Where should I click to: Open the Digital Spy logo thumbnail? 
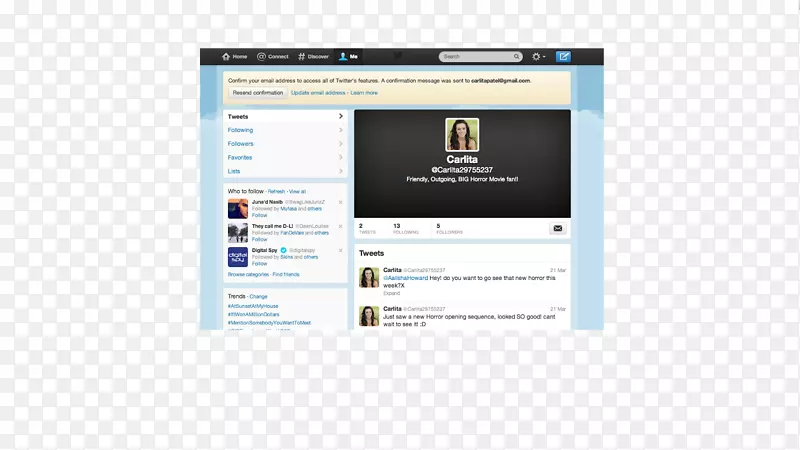point(238,257)
